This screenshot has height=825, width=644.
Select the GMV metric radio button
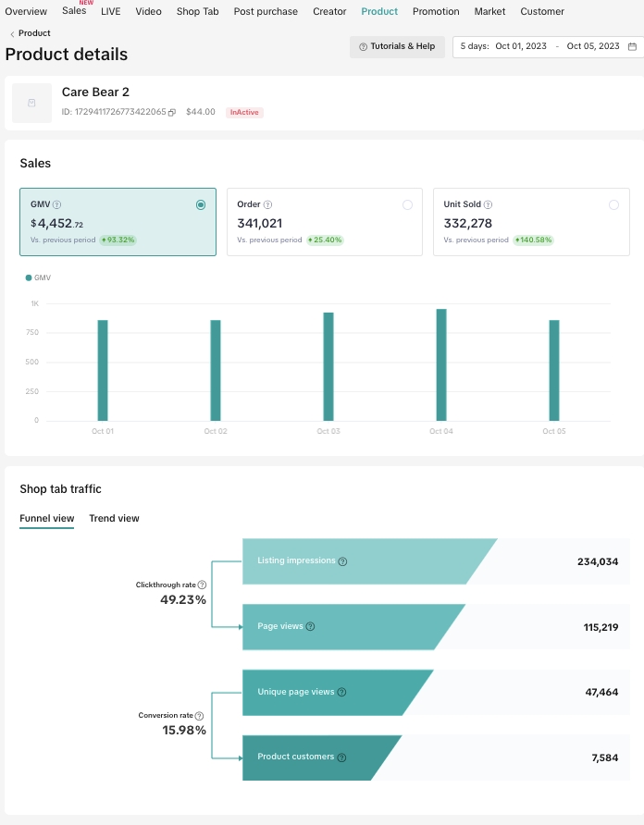coord(201,204)
